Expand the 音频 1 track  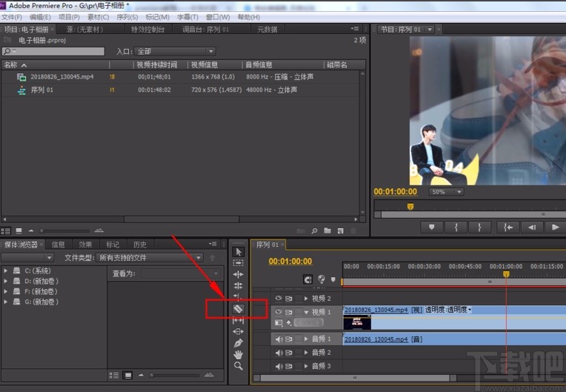(x=306, y=339)
